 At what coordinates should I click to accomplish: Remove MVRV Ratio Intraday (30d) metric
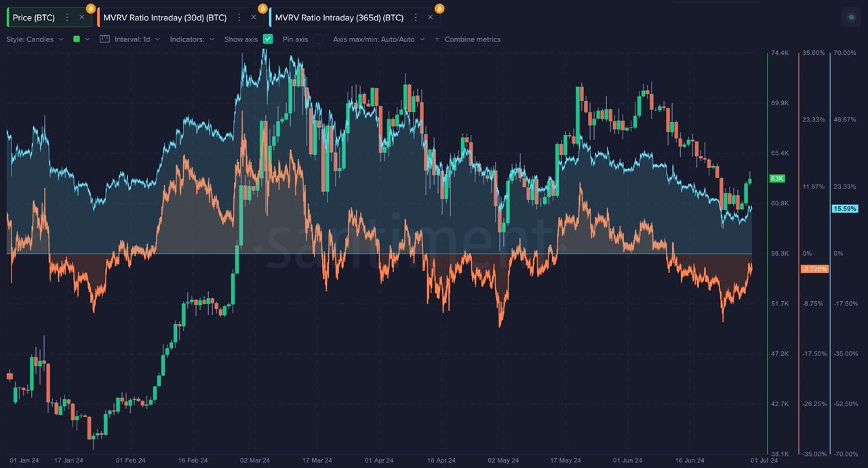[x=254, y=18]
